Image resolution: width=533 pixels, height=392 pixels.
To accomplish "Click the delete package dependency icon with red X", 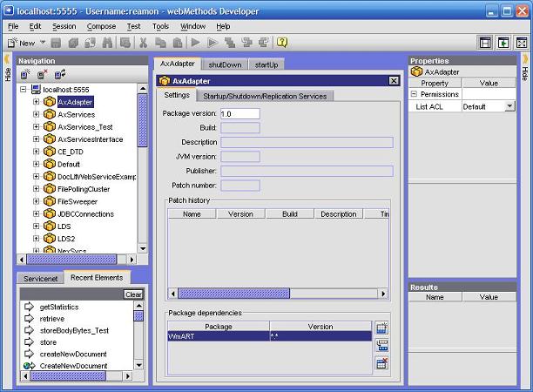I will coord(382,363).
